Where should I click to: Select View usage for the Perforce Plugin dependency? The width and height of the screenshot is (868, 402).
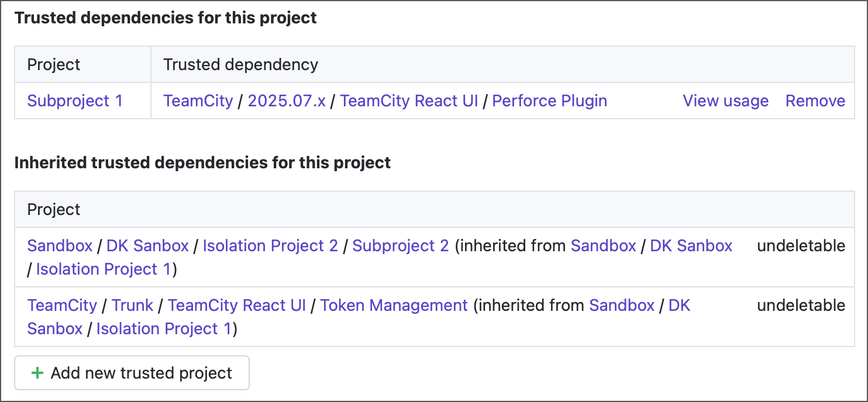point(725,100)
